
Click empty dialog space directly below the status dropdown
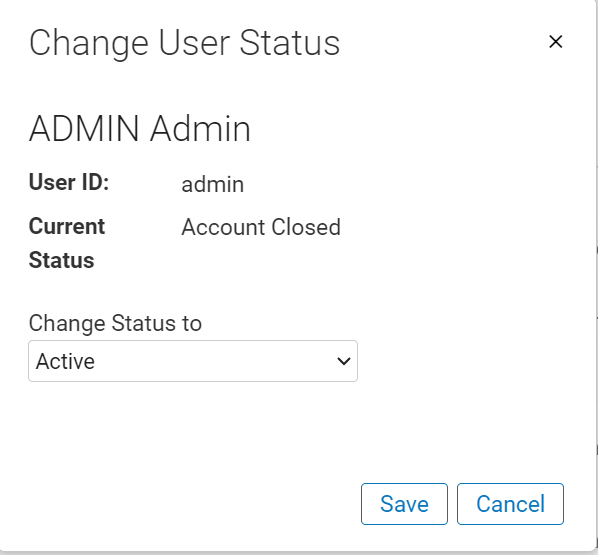pos(193,420)
